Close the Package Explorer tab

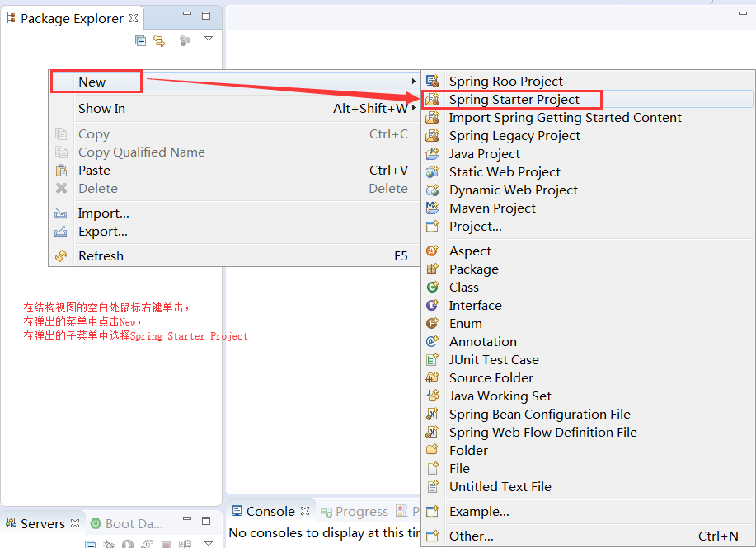134,18
